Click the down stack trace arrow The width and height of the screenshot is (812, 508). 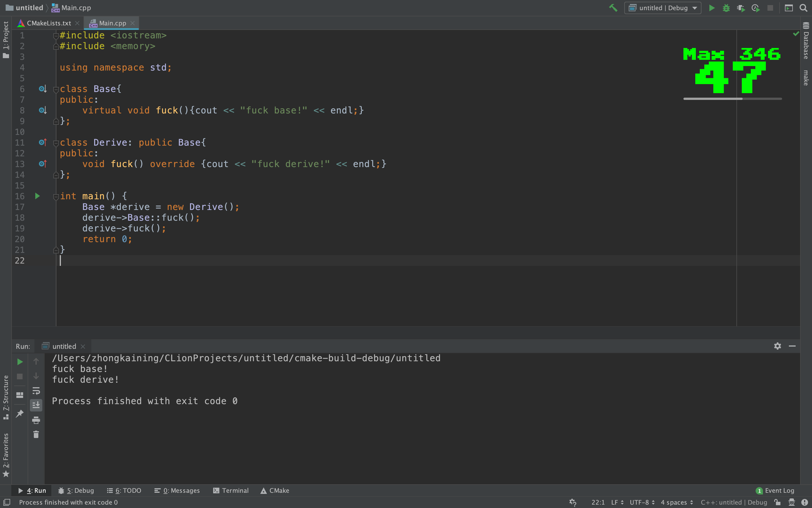(36, 376)
